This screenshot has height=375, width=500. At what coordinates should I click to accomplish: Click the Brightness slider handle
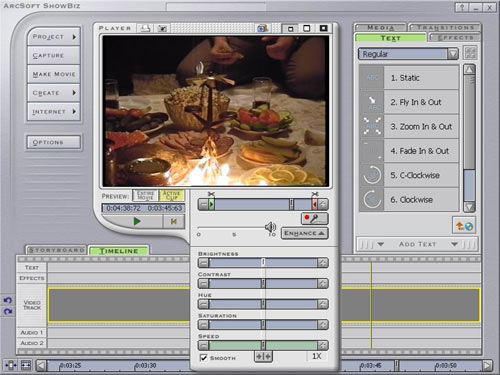click(263, 263)
